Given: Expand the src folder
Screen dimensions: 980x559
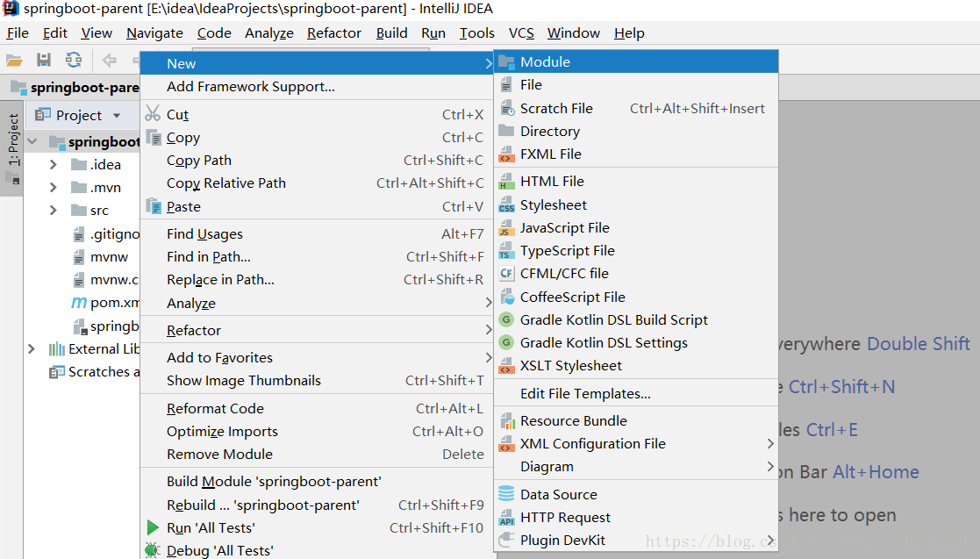Looking at the screenshot, I should (x=54, y=210).
